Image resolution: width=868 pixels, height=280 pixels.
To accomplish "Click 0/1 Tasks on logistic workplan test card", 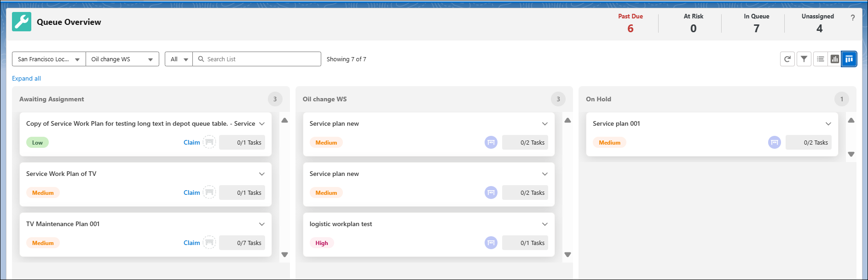I will (525, 243).
